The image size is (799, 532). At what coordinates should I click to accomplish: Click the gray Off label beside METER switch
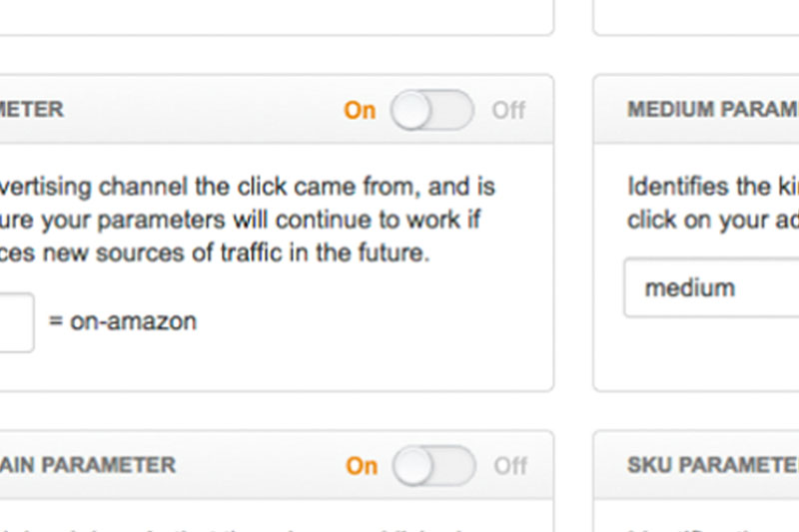point(507,110)
